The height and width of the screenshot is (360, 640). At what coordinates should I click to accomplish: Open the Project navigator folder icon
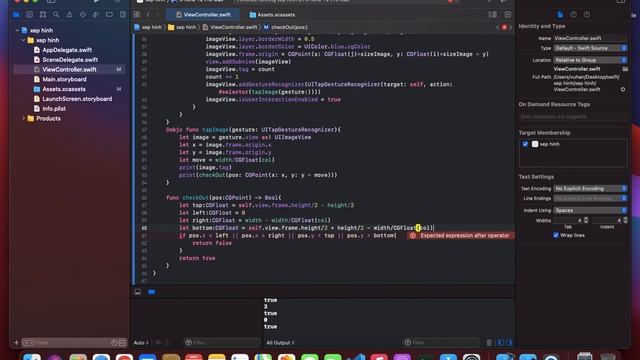point(16,15)
